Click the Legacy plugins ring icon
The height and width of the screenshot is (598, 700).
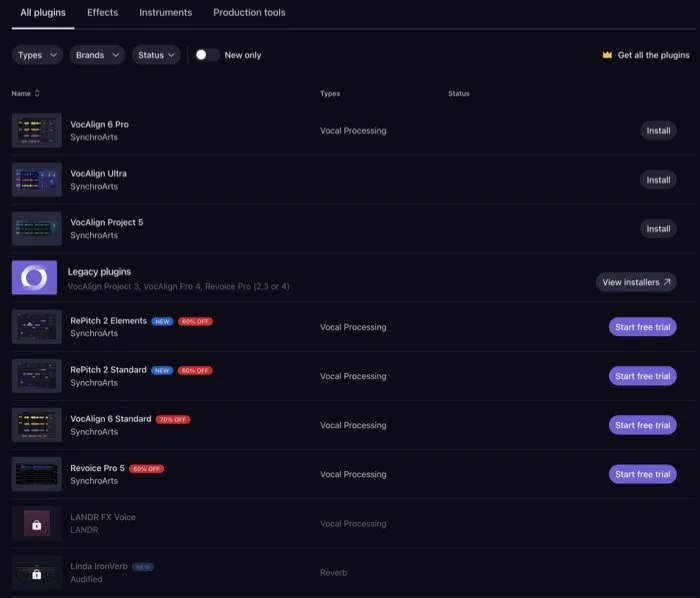(x=34, y=278)
